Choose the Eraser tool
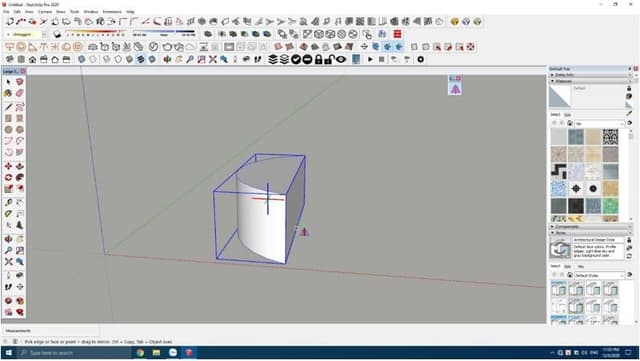Viewport: 640px width, 361px height. 20,93
